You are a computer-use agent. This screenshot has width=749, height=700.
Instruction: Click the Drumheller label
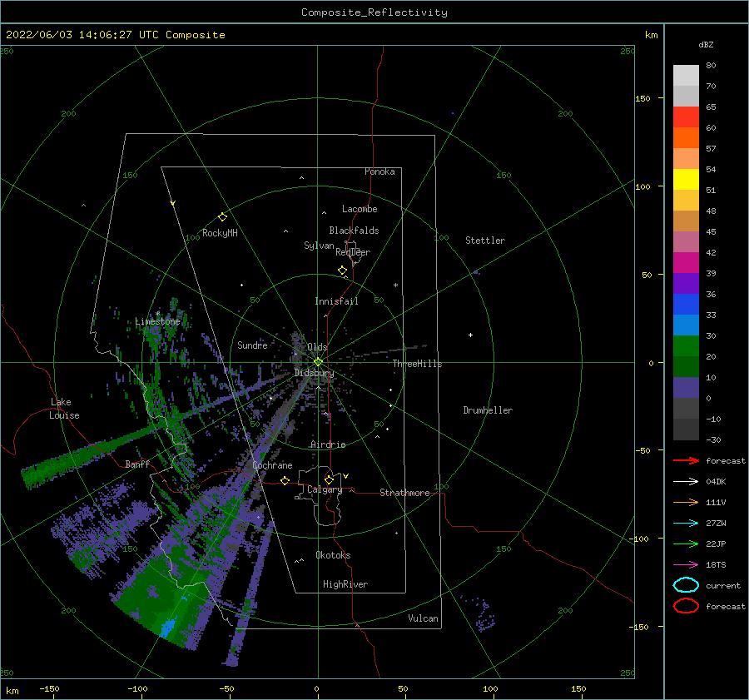pyautogui.click(x=488, y=410)
